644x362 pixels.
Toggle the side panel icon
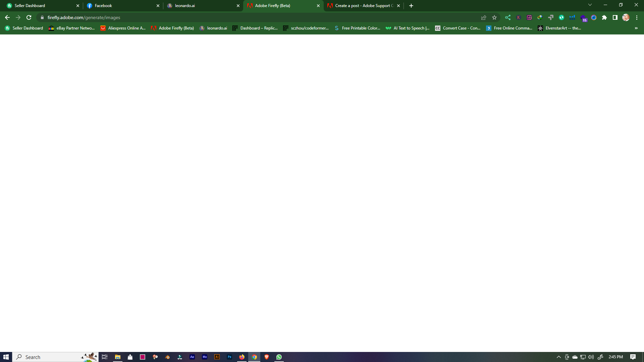pyautogui.click(x=615, y=17)
